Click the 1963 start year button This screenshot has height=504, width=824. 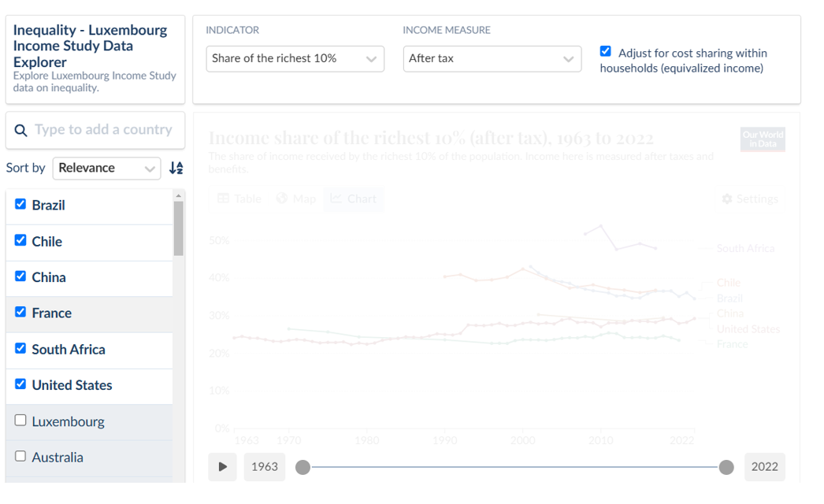click(264, 466)
